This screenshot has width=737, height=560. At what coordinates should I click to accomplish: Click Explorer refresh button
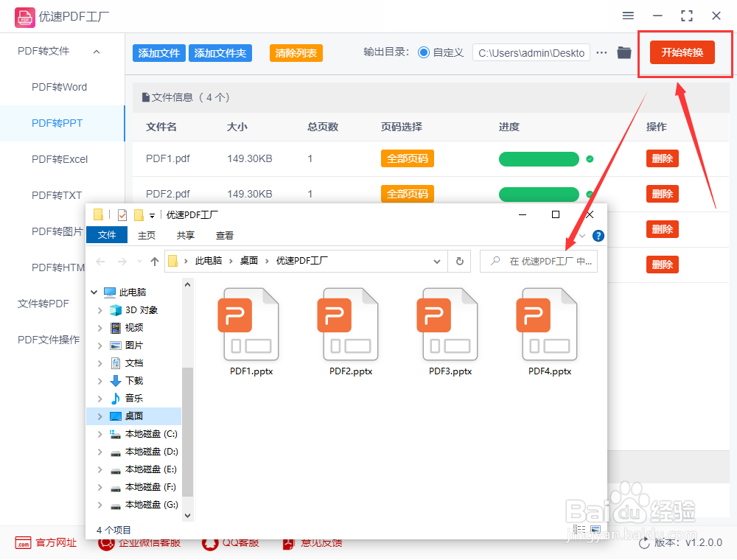460,261
